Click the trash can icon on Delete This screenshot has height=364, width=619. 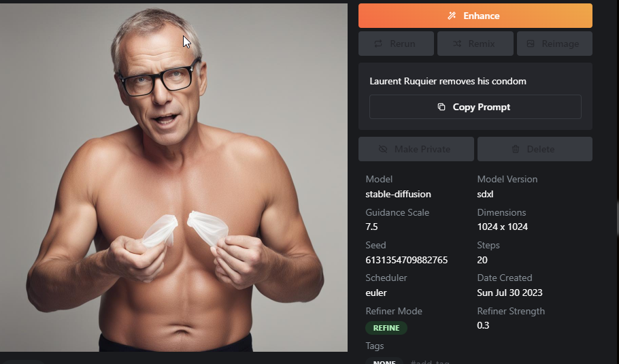(516, 149)
